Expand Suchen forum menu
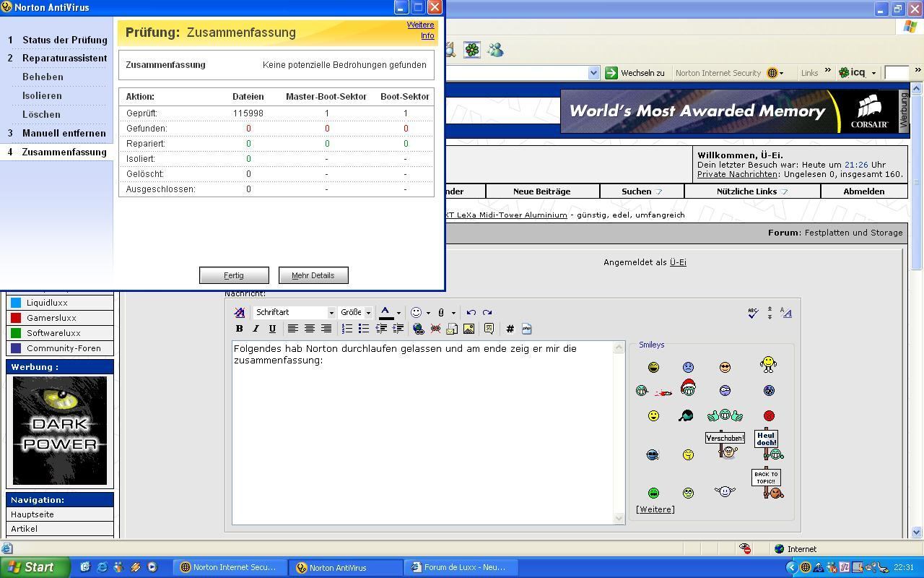Viewport: 924px width, 578px height. coord(642,191)
